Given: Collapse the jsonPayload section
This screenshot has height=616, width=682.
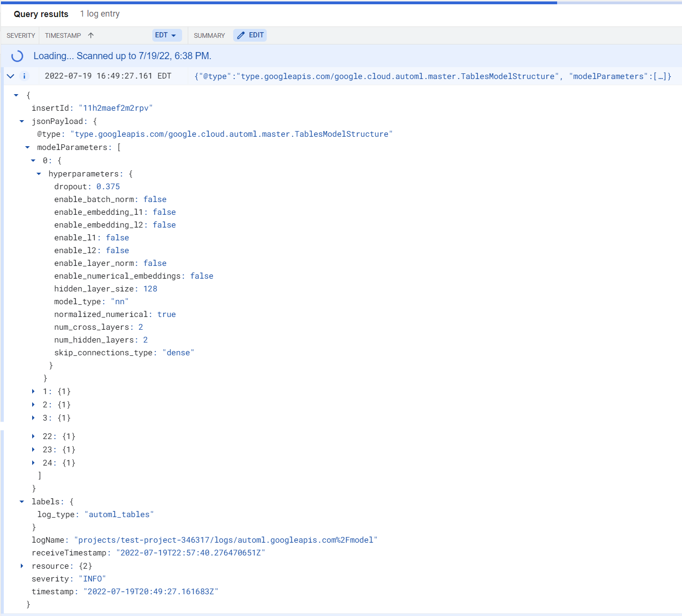Looking at the screenshot, I should point(22,121).
